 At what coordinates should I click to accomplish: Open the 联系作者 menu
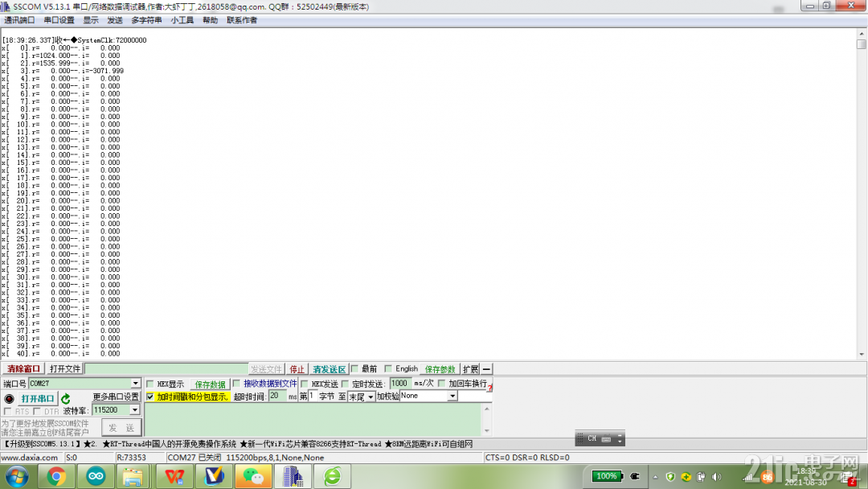pos(241,20)
